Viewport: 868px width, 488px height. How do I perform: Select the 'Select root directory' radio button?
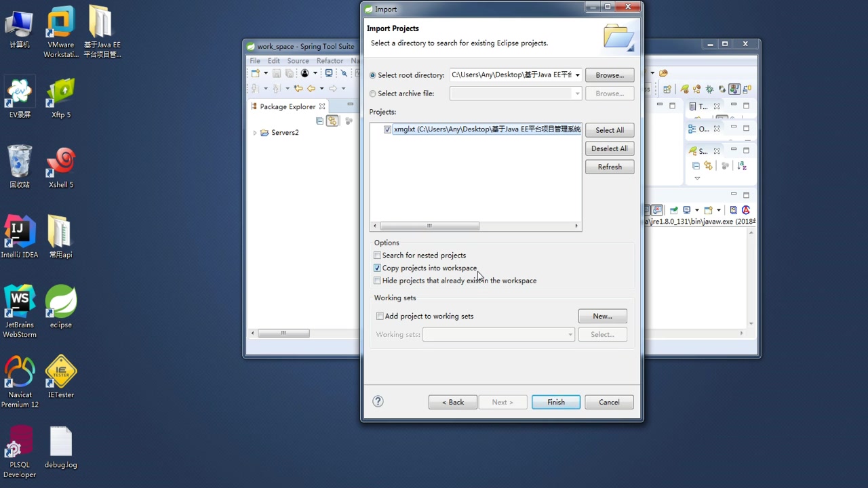pyautogui.click(x=372, y=75)
